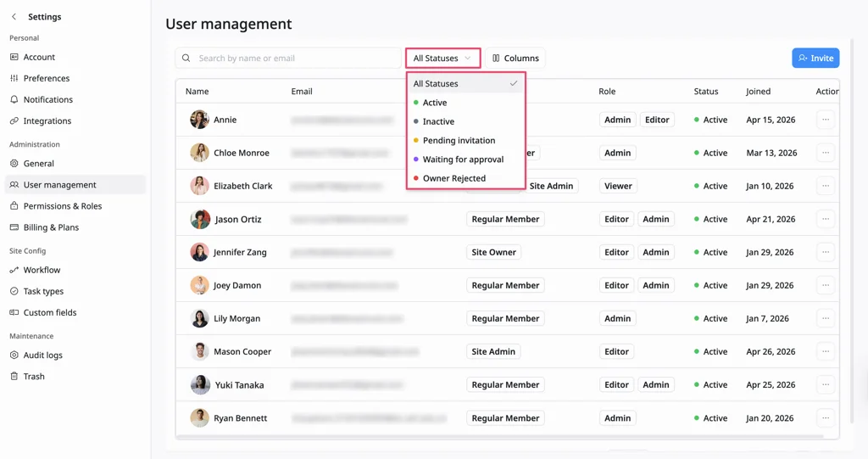Click Apr 26, 2026 joined date
This screenshot has width=868, height=459.
[771, 351]
